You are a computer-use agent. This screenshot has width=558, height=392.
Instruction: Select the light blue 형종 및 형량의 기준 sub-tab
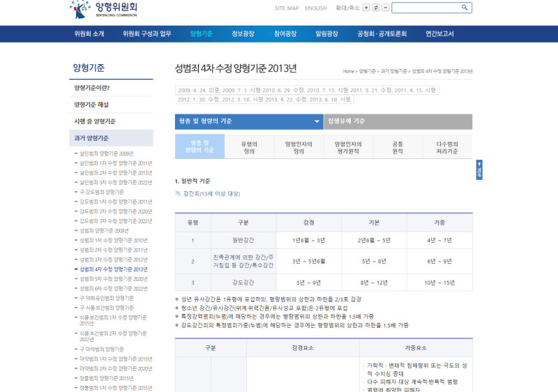pos(199,146)
